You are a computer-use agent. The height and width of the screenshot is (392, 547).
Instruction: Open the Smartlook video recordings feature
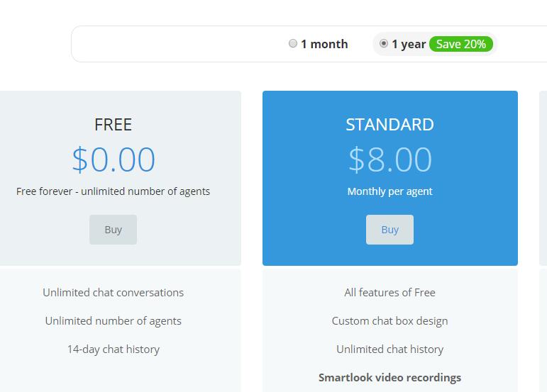[389, 378]
